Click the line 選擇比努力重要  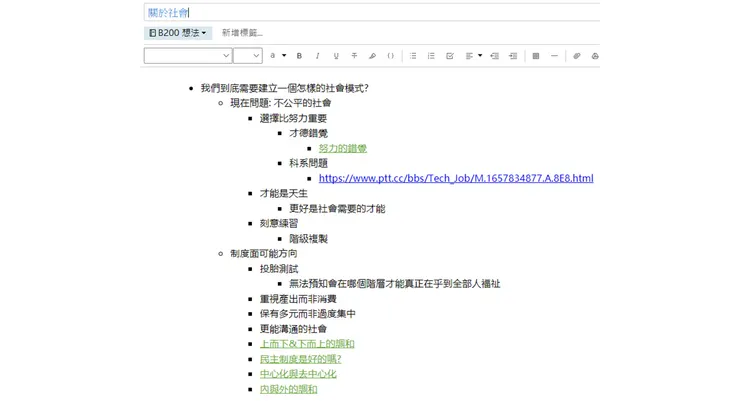(x=293, y=118)
